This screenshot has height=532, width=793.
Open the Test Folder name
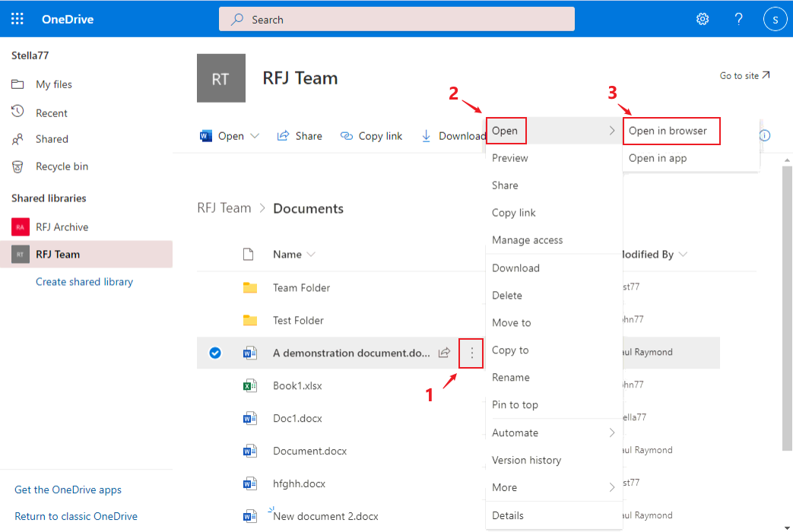coord(298,320)
